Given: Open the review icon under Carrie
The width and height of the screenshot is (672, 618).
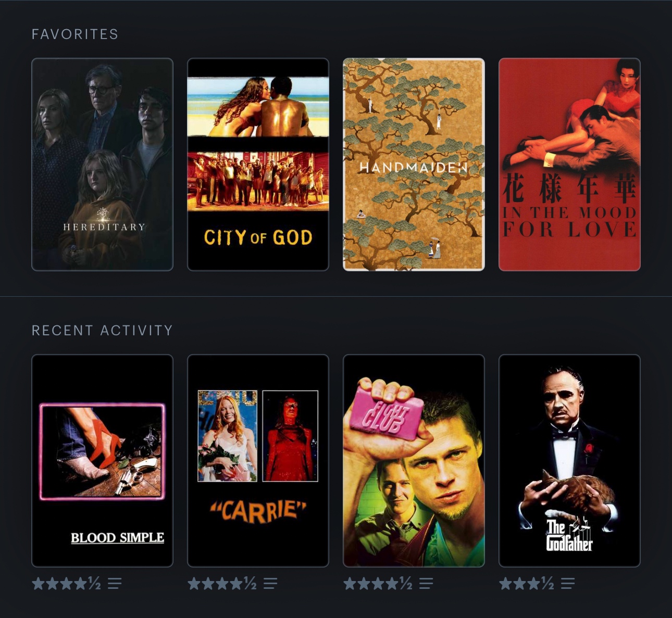Looking at the screenshot, I should tap(270, 584).
